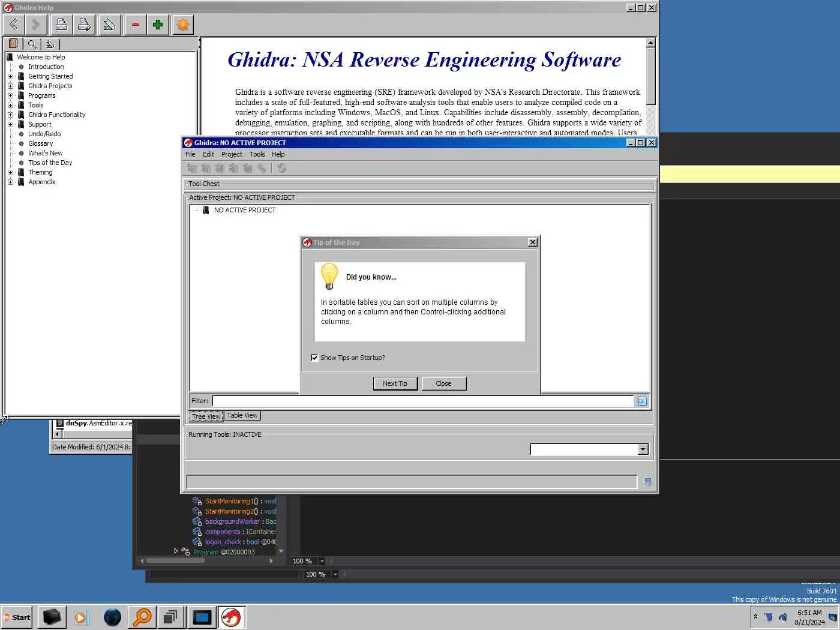Click Close in Tip of the Day
This screenshot has height=630, width=840.
click(443, 383)
